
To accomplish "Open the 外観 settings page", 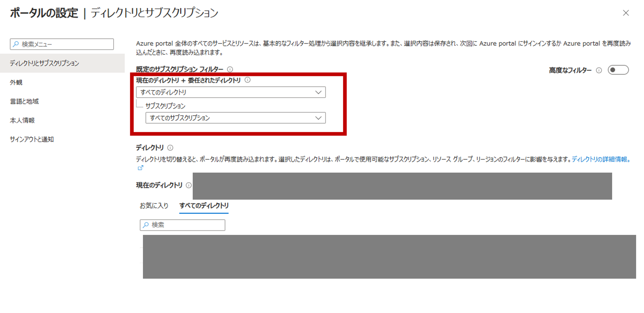I will coord(16,82).
